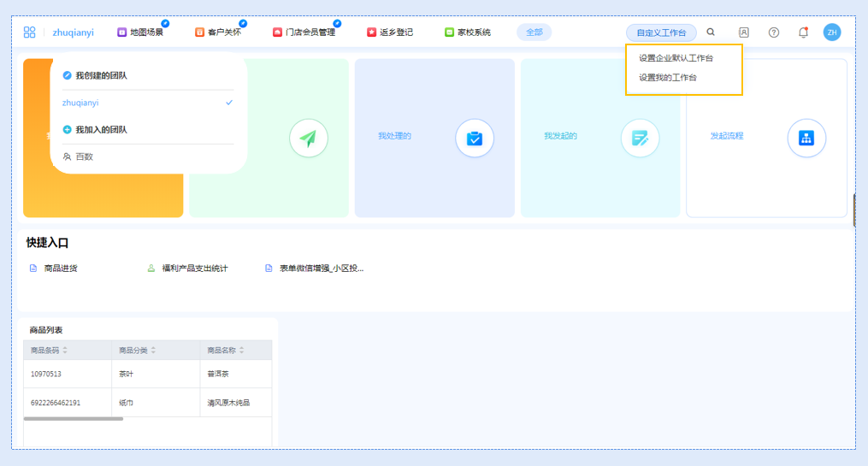868x466 pixels.
Task: Click the green paper plane card icon
Action: (309, 138)
